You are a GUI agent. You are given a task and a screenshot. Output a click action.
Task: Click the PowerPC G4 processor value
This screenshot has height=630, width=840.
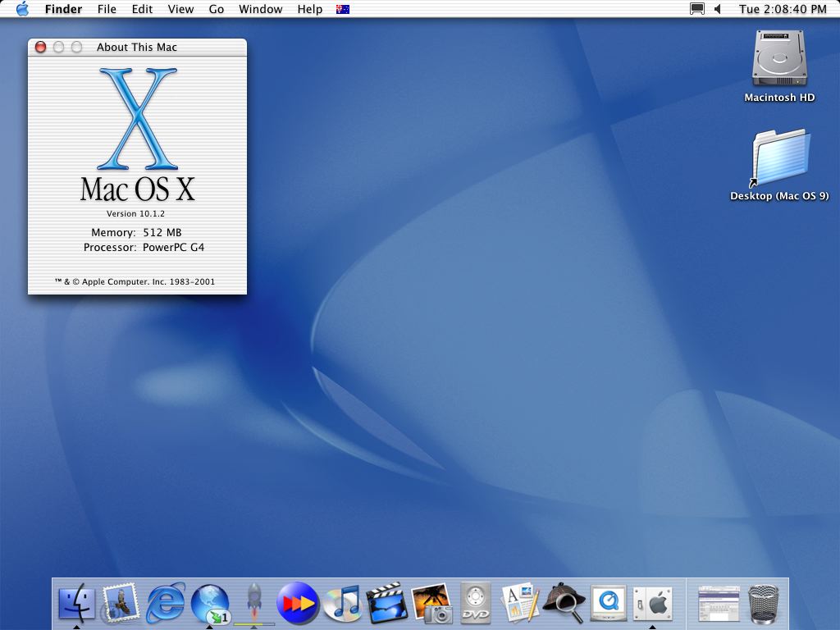point(173,248)
